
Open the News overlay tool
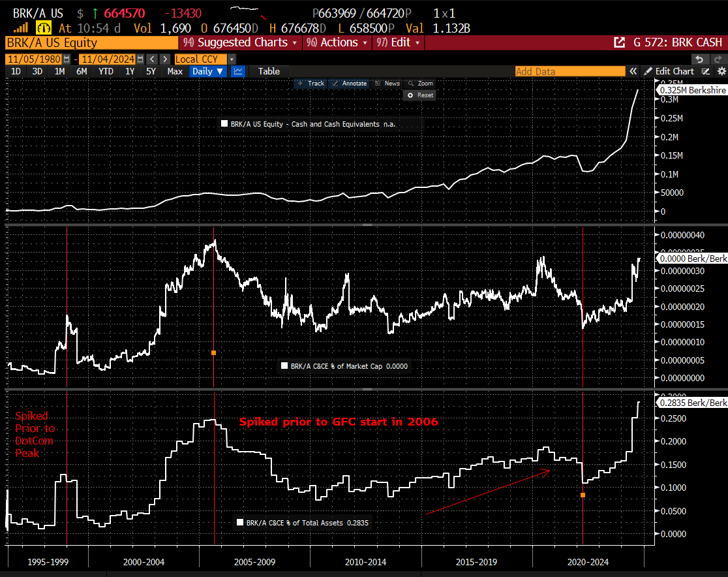[387, 84]
